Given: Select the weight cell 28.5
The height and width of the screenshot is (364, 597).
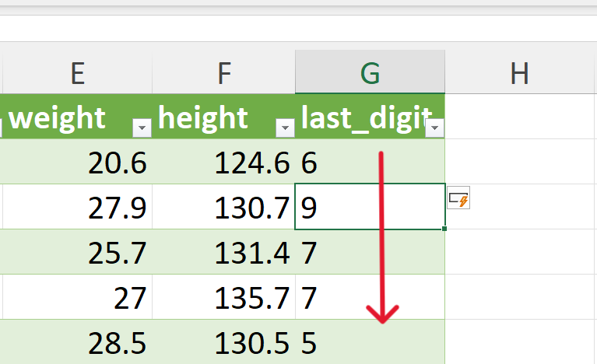Looking at the screenshot, I should (x=77, y=342).
